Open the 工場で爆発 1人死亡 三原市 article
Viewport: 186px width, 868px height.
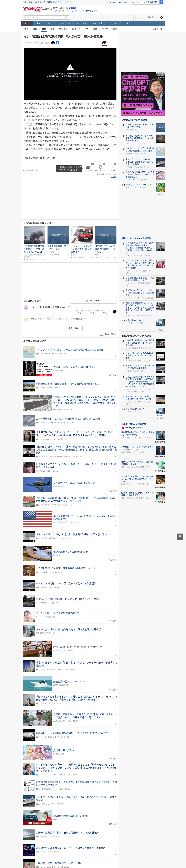pyautogui.click(x=68, y=419)
